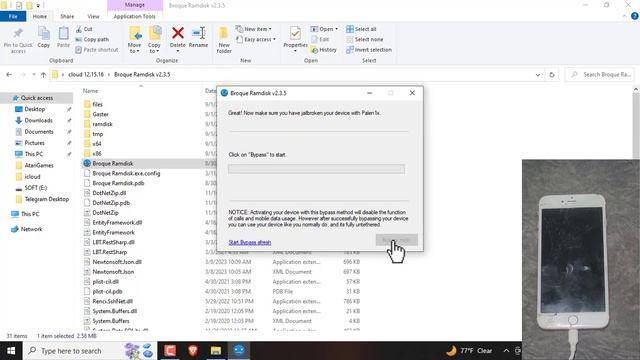
Task: Open Documents in the sidebar
Action: point(39,131)
